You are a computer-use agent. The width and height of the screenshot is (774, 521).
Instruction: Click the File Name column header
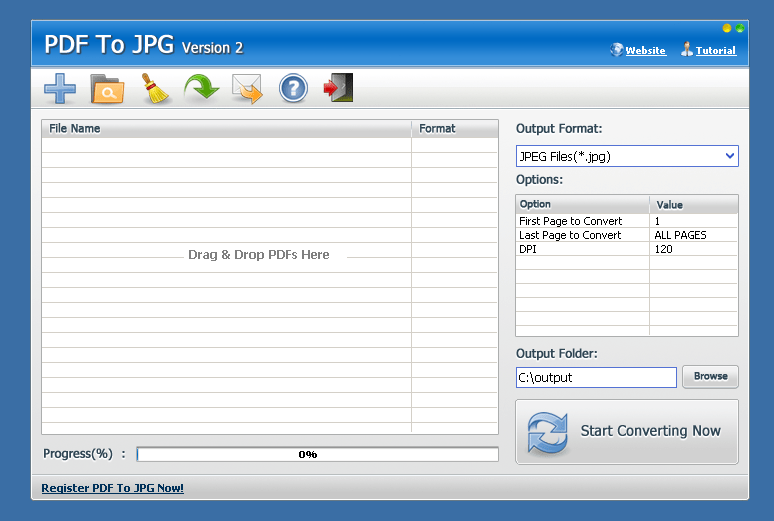click(226, 128)
